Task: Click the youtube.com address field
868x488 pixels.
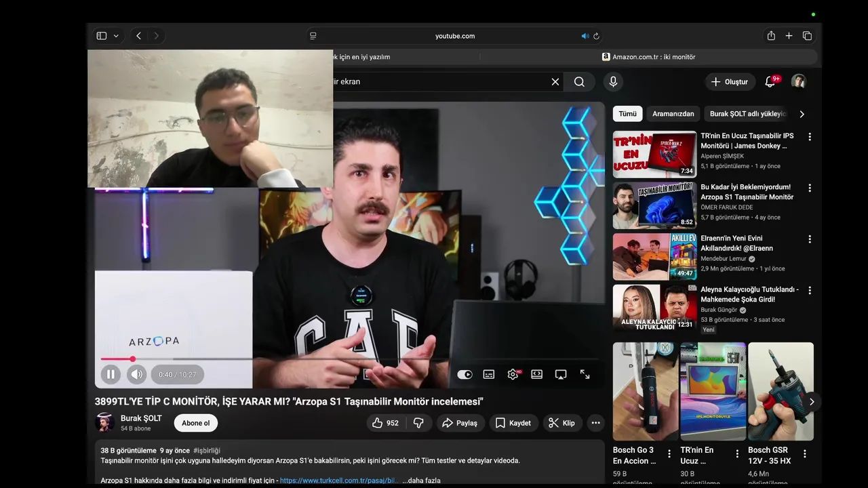Action: point(454,36)
